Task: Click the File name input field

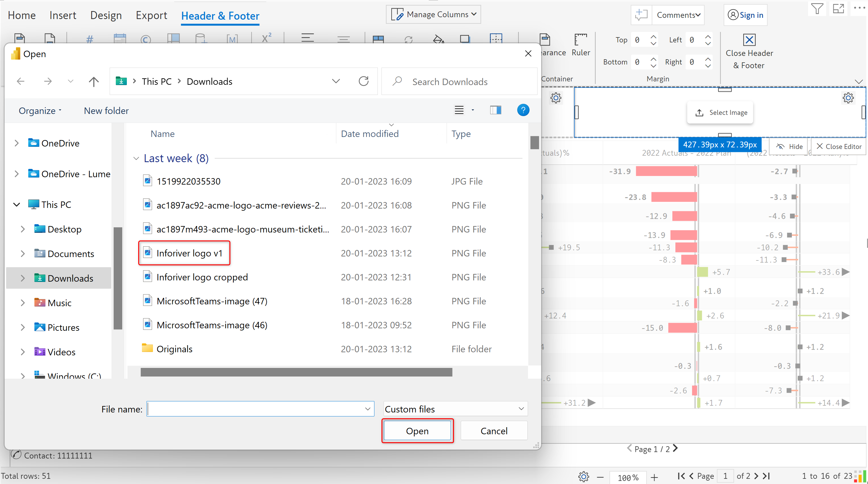Action: 256,409
